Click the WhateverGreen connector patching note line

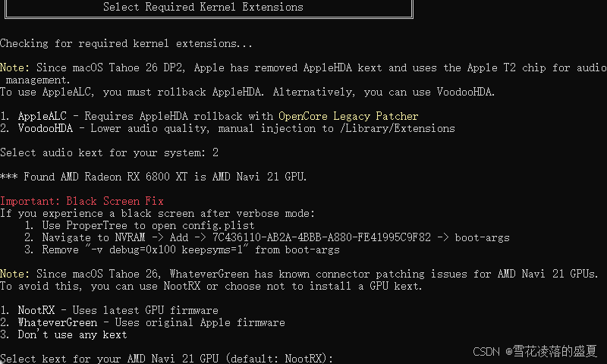[x=299, y=274]
